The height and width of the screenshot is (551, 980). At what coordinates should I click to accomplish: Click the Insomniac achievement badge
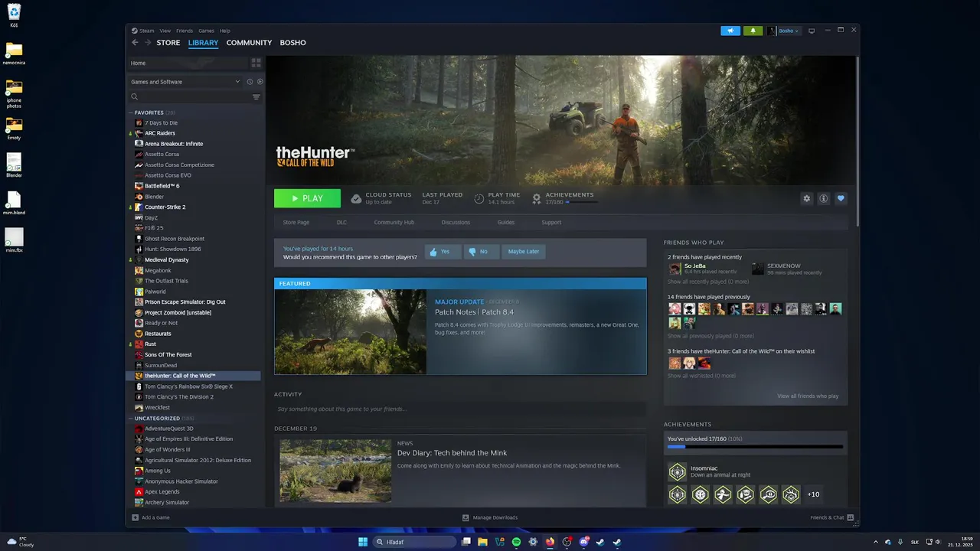pos(677,471)
